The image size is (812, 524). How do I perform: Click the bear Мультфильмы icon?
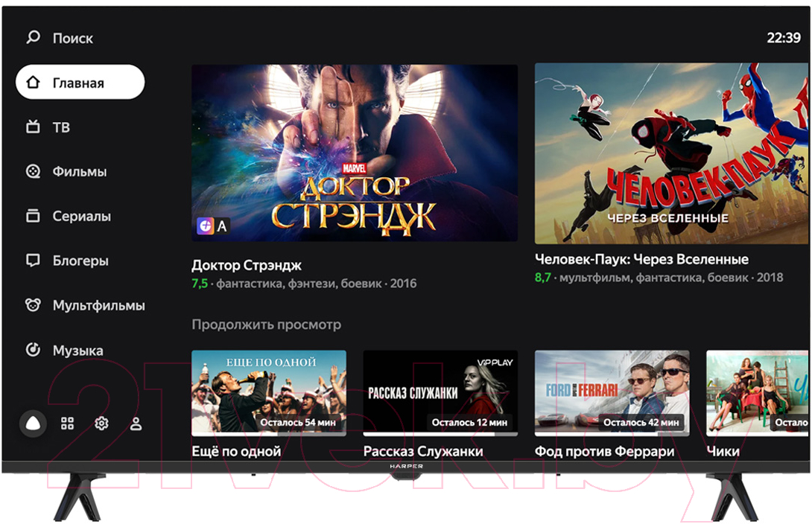(x=33, y=305)
